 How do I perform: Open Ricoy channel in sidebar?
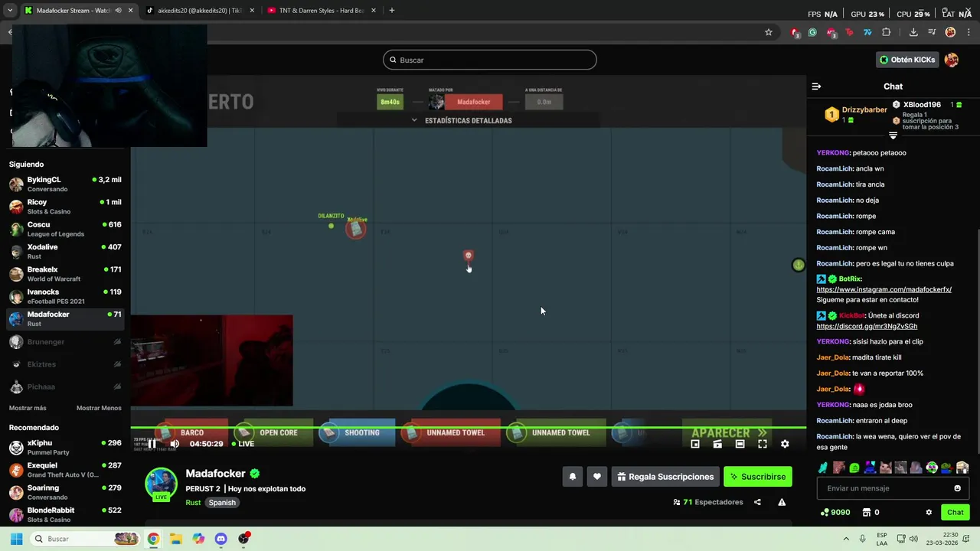pos(65,207)
